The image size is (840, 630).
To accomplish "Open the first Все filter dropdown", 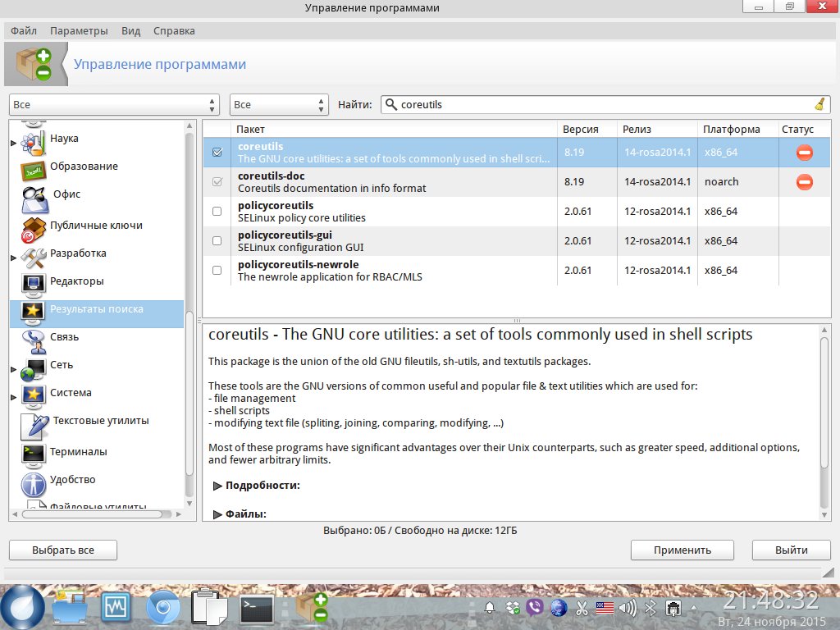I will click(114, 104).
